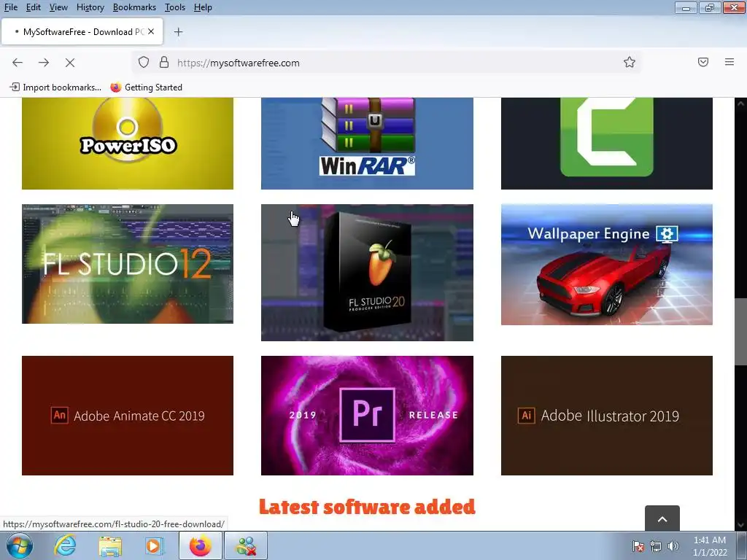Close the MySoftwareFree tab

point(151,31)
